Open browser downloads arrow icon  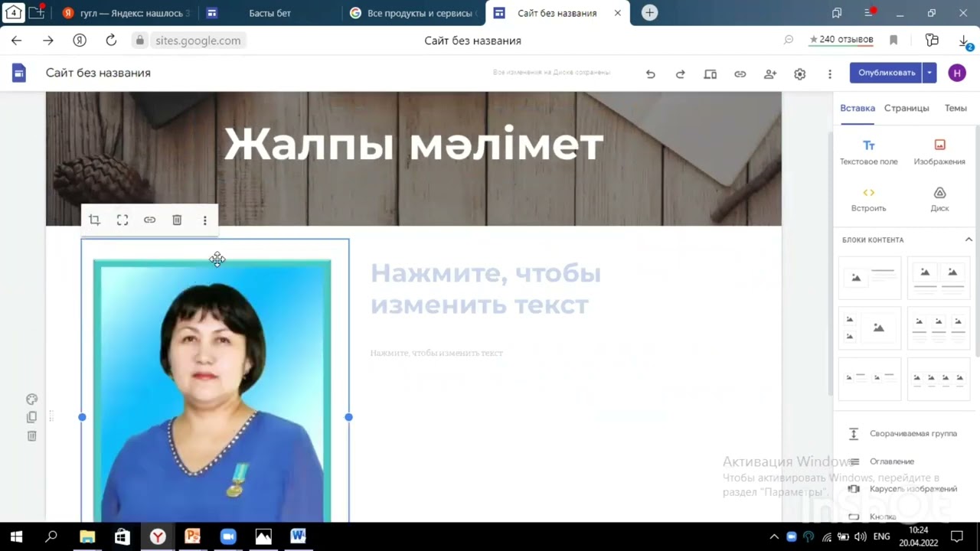click(x=964, y=41)
